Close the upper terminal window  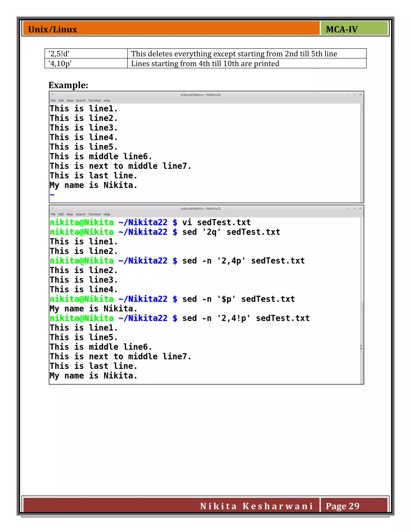point(360,95)
